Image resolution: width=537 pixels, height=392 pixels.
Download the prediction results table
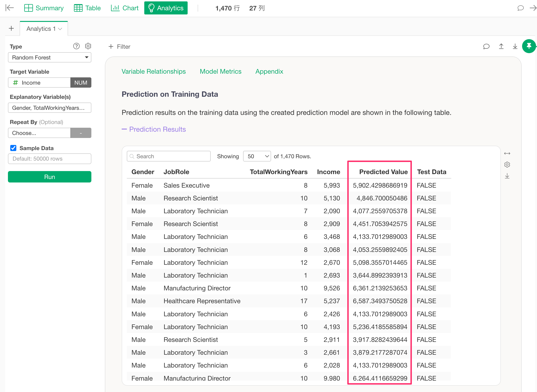click(x=507, y=176)
